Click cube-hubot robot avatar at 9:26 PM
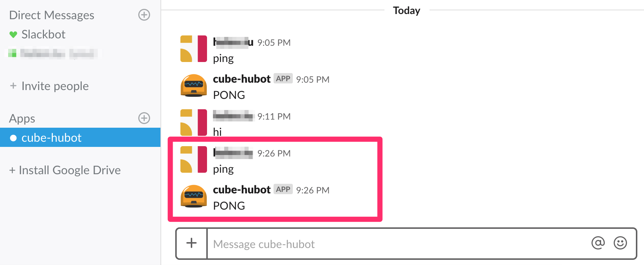Viewport: 644px width, 265px height. coord(193,196)
